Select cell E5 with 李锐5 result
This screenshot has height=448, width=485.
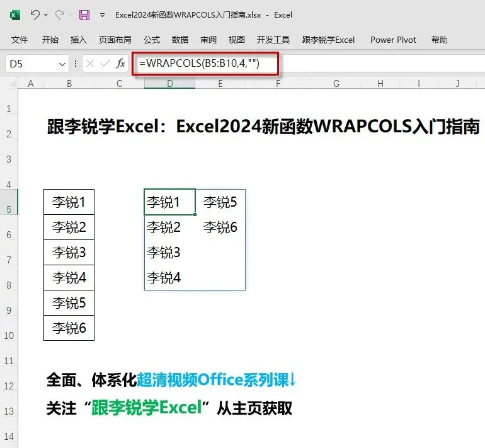pyautogui.click(x=220, y=202)
